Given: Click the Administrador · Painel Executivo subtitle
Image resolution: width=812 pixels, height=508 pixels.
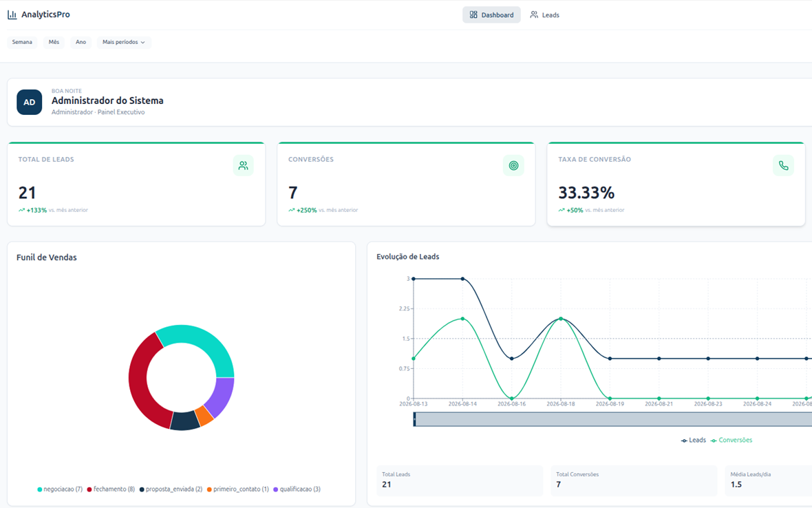Looking at the screenshot, I should point(98,112).
